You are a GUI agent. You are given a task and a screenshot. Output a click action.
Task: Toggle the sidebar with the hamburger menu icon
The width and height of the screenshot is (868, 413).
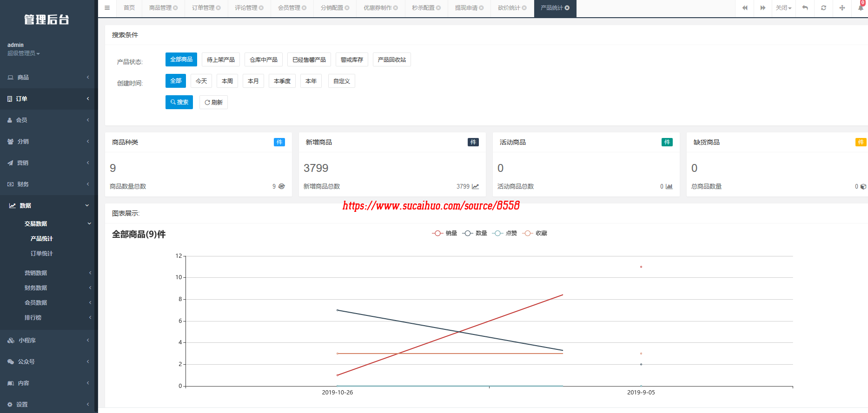[x=107, y=8]
